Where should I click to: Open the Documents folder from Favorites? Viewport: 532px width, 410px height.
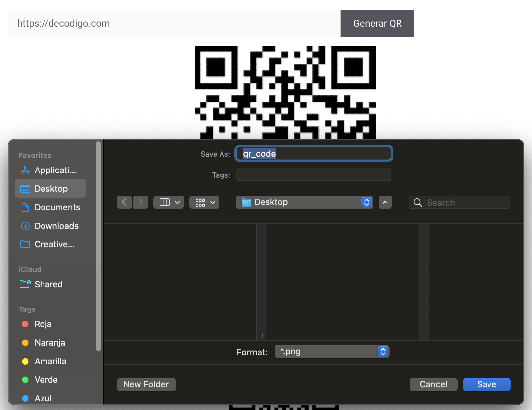[57, 207]
